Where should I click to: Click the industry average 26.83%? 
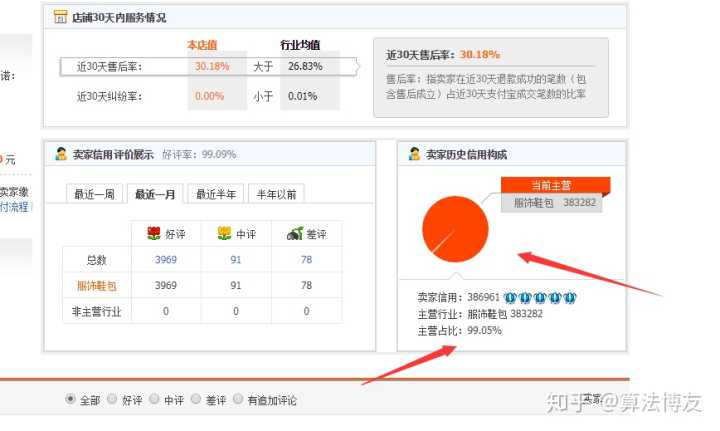305,66
